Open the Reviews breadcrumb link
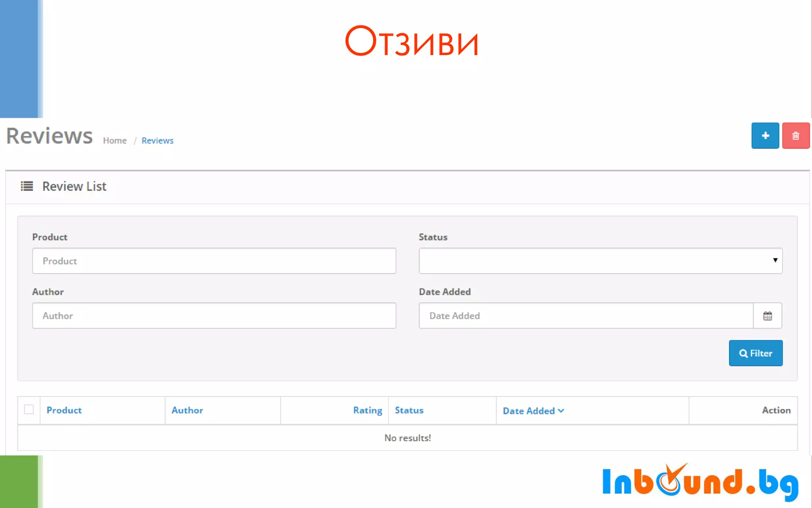The image size is (812, 508). coord(157,140)
